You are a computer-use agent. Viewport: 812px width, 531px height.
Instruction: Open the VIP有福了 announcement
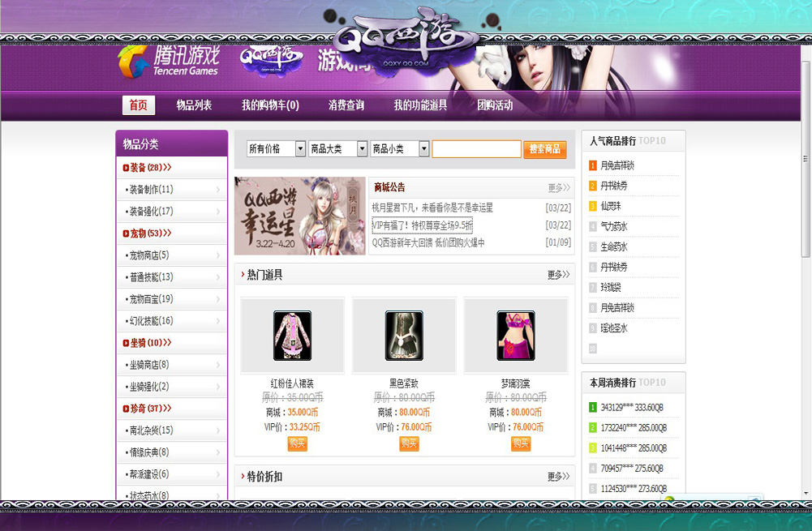point(422,225)
